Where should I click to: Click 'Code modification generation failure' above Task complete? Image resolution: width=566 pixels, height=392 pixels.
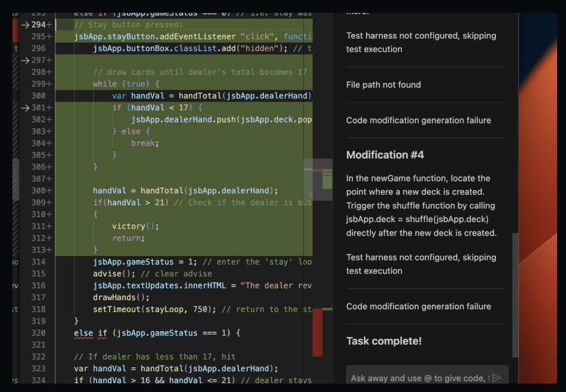point(418,306)
